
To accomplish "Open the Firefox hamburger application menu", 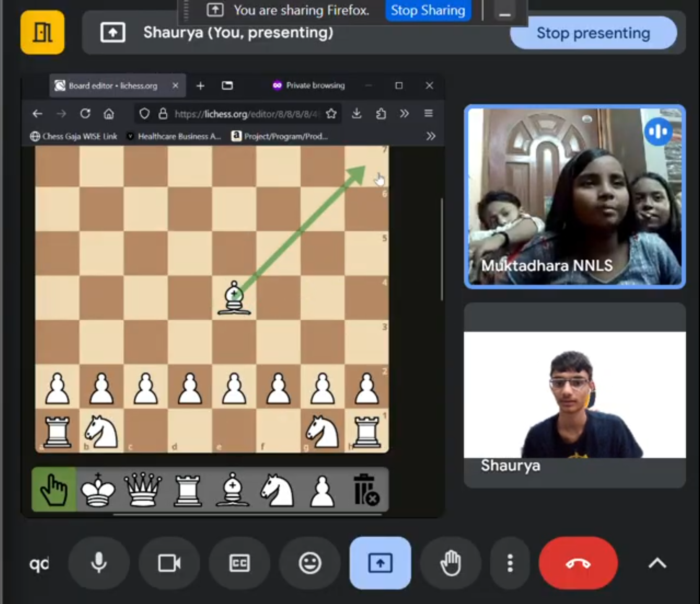I will 428,113.
